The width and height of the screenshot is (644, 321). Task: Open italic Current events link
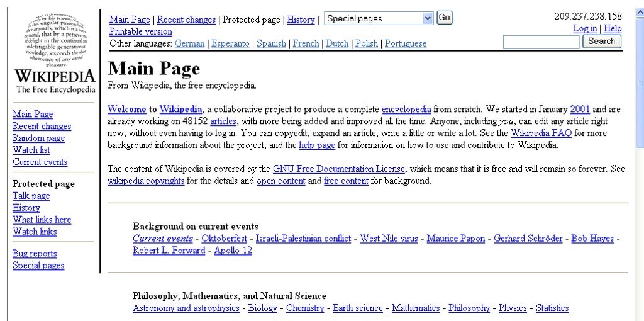163,239
